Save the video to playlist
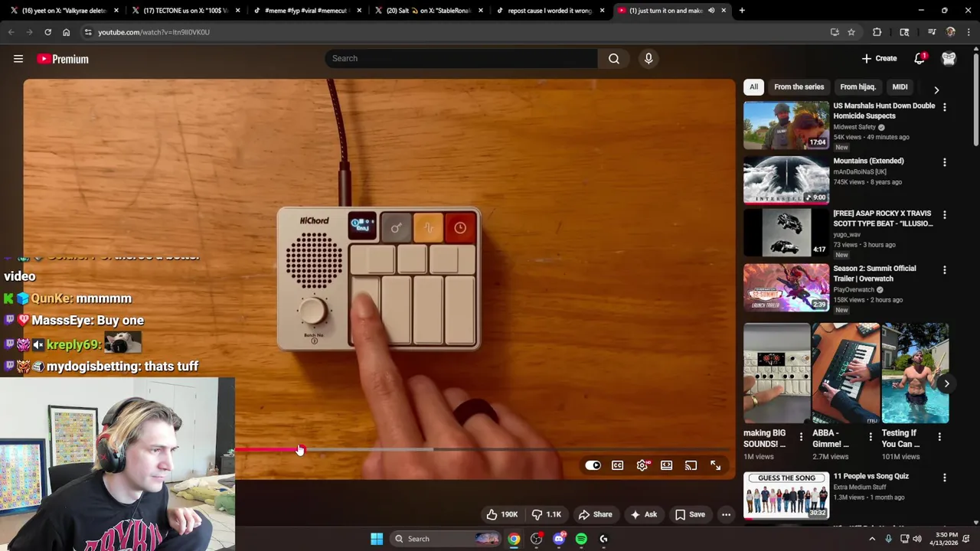This screenshot has width=980, height=551. click(x=690, y=514)
